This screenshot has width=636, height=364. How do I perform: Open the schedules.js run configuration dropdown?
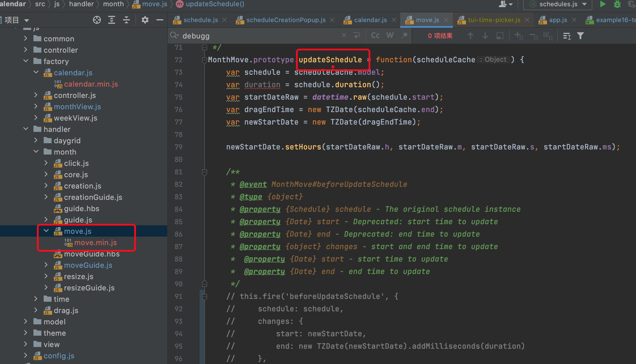(558, 4)
